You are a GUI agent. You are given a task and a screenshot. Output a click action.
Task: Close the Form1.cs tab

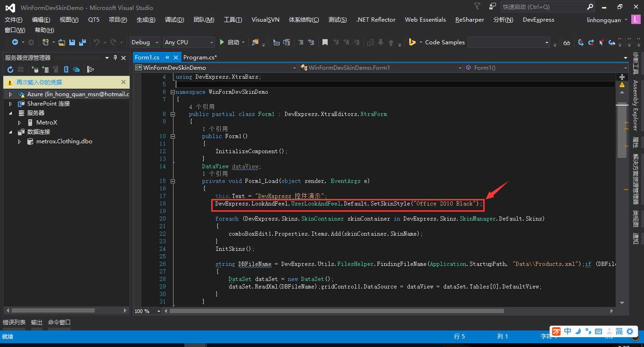pyautogui.click(x=176, y=58)
